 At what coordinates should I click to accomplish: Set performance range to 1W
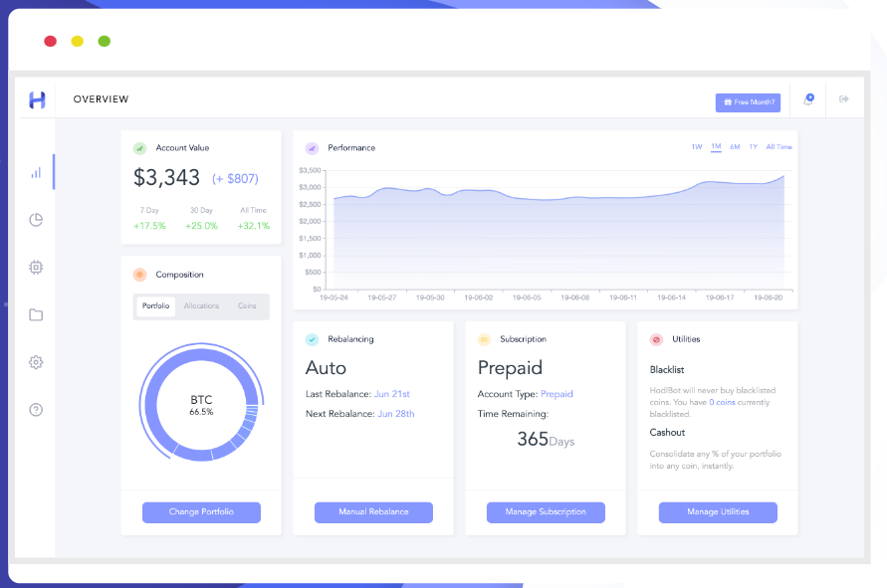pyautogui.click(x=697, y=147)
